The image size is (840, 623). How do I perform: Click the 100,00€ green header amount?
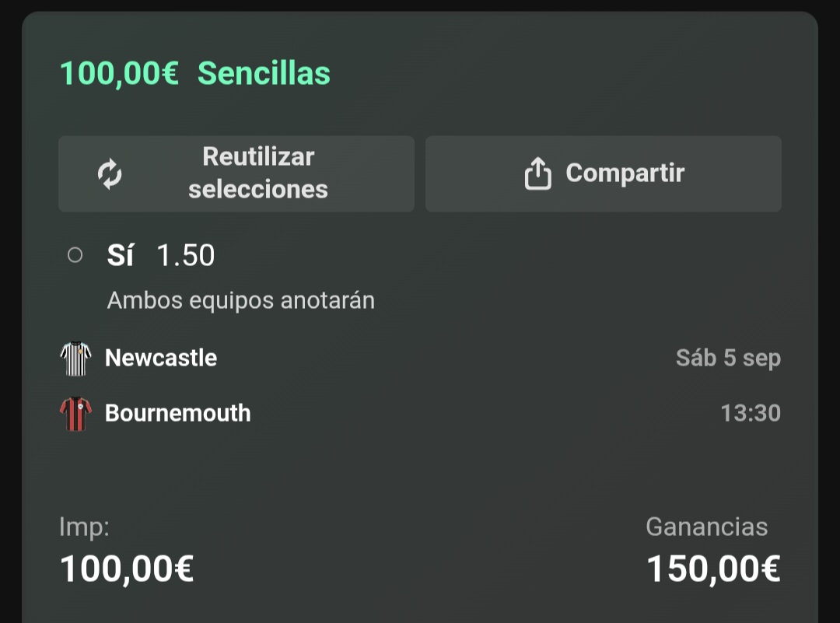coord(119,73)
